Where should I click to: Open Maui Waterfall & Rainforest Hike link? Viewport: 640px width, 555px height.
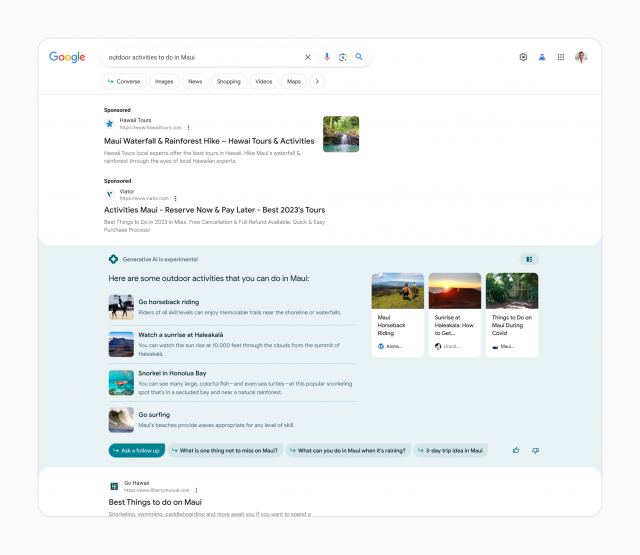209,141
